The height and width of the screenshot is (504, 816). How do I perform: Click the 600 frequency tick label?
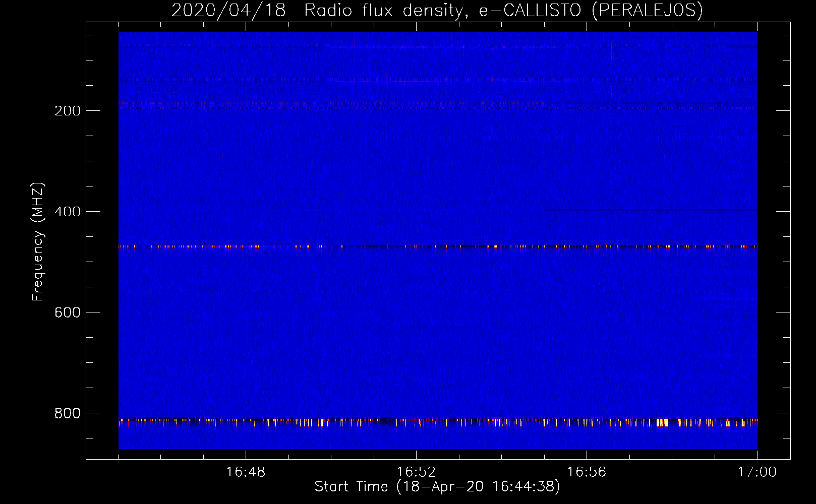click(x=68, y=312)
